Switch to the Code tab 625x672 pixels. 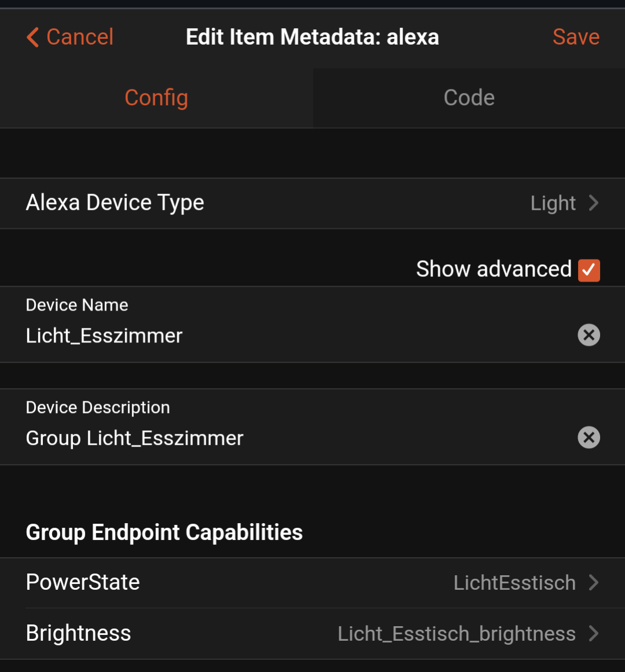(x=469, y=98)
